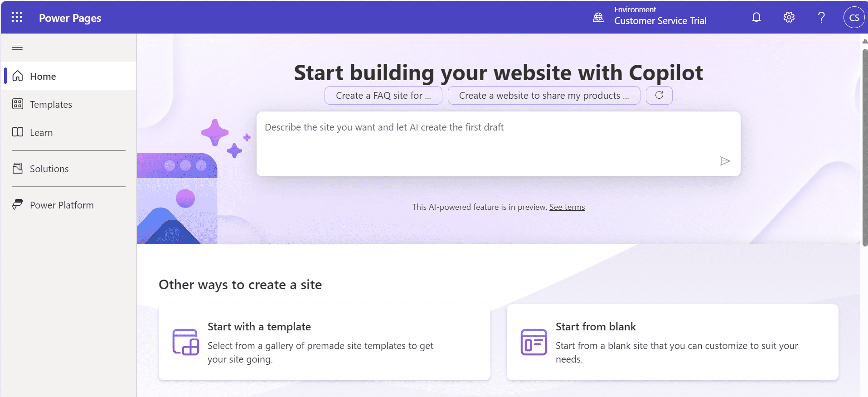Open the app launcher waffle icon
The height and width of the screenshot is (397, 868).
click(17, 17)
